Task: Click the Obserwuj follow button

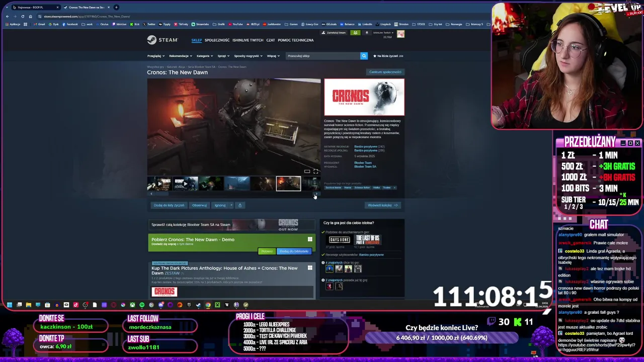Action: 199,205
